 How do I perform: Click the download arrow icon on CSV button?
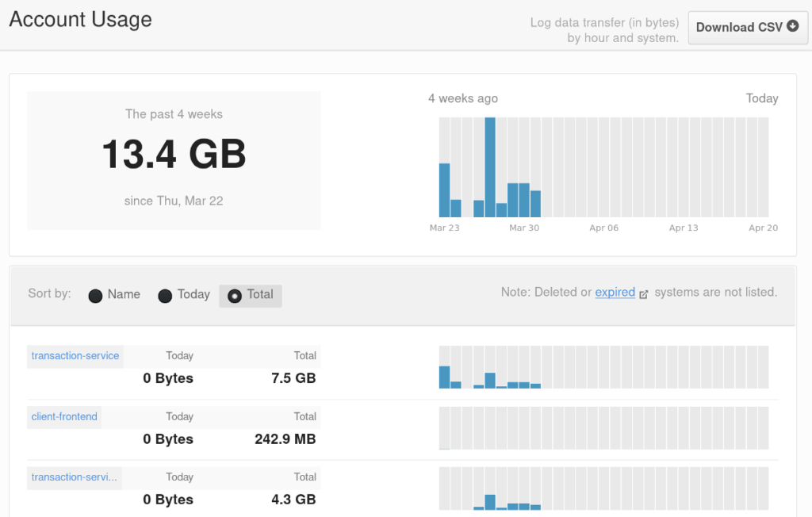point(792,26)
